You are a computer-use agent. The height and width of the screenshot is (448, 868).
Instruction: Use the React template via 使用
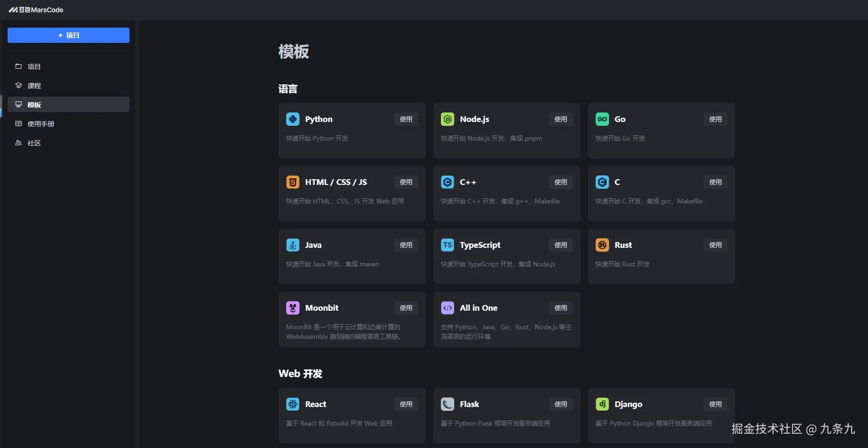click(x=406, y=404)
